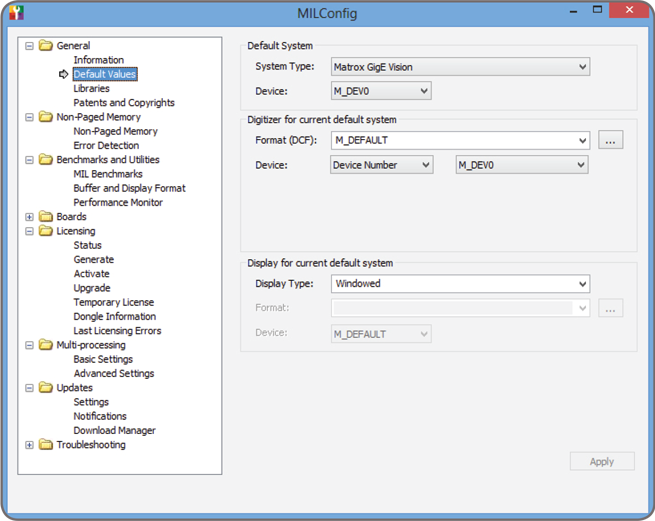Collapse the General tree node
Screen dimensions: 655x521
pos(29,46)
